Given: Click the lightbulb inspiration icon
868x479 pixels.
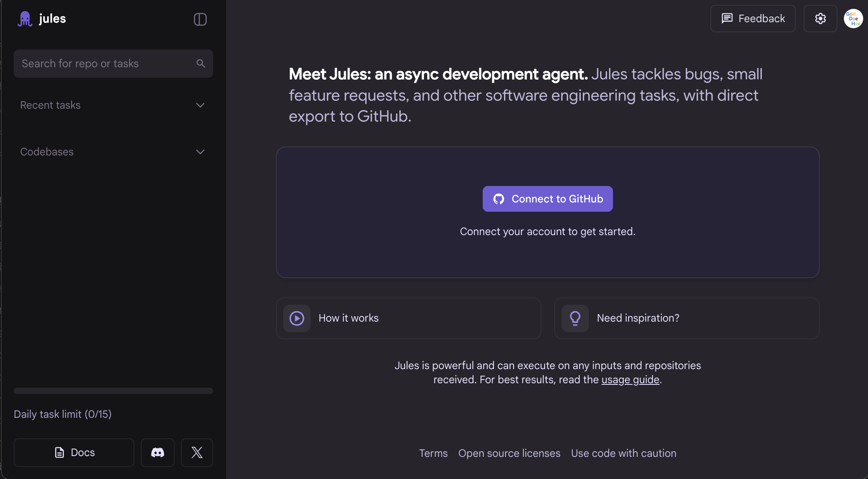Looking at the screenshot, I should pyautogui.click(x=575, y=318).
